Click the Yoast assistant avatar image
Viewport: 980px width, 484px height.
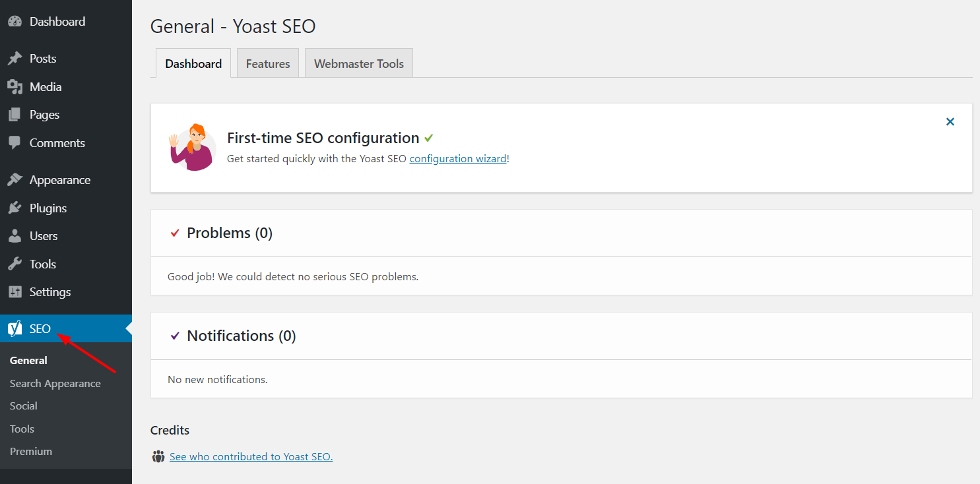click(191, 147)
